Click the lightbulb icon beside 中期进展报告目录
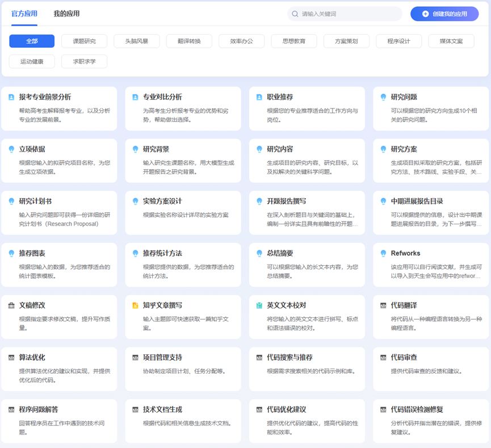The image size is (491, 448). click(x=383, y=201)
